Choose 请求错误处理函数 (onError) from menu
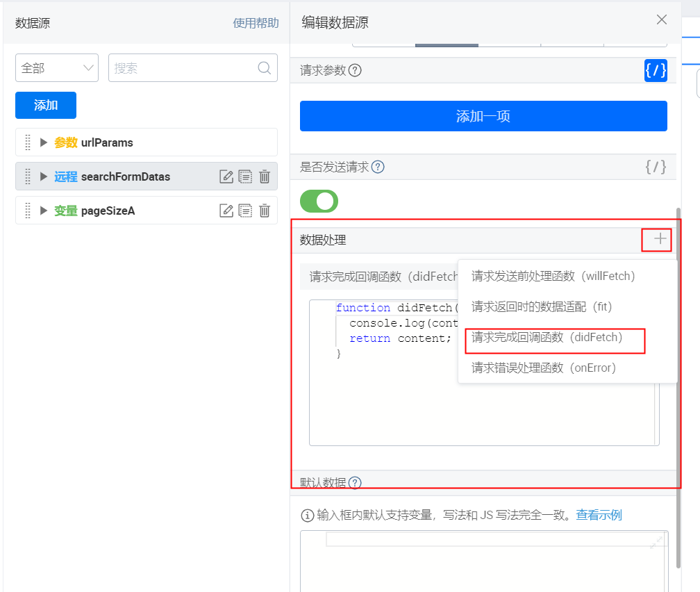The height and width of the screenshot is (592, 700). pyautogui.click(x=543, y=368)
